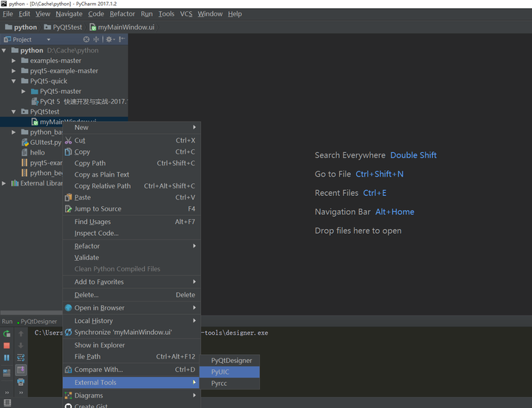
Task: Stop the running PyQtDesigner process
Action: click(x=7, y=346)
